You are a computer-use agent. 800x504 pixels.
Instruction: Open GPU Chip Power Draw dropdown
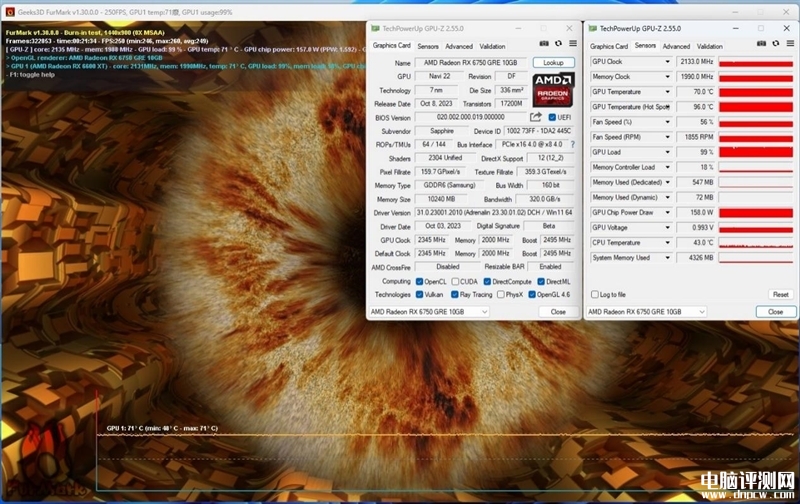(667, 212)
